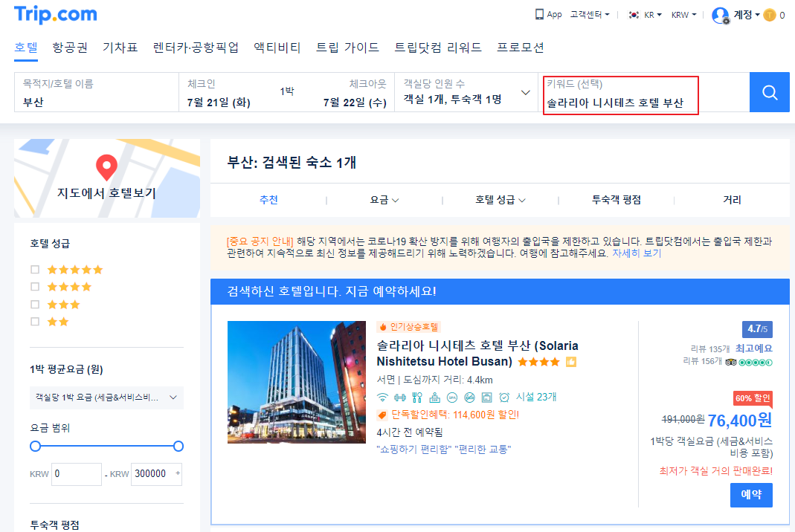Viewport: 795px width, 532px height.
Task: Click the 리뷰 135개 reviews count
Action: point(709,349)
